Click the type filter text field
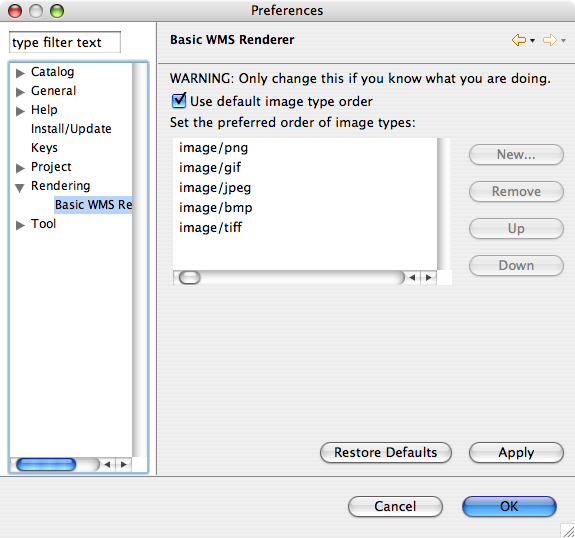575x538 pixels. click(65, 42)
